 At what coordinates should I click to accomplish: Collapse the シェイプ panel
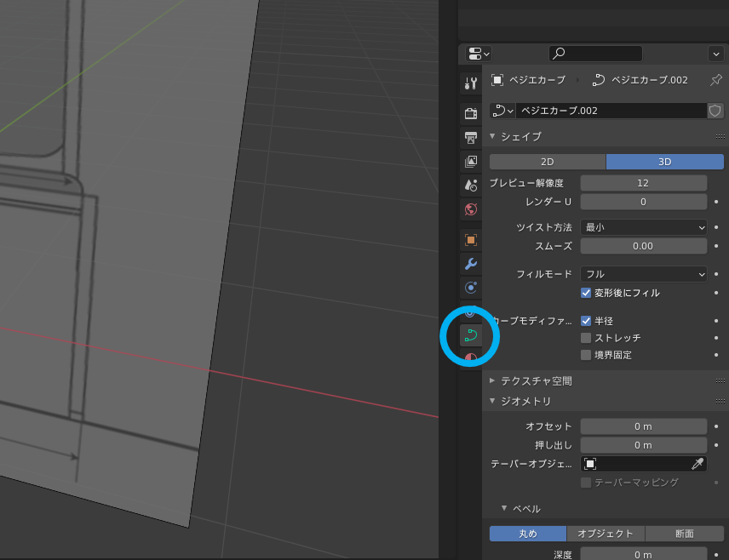(x=492, y=136)
